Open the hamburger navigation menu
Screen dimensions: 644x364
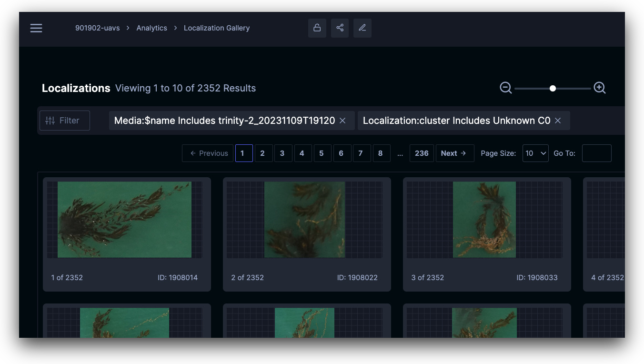coord(36,28)
